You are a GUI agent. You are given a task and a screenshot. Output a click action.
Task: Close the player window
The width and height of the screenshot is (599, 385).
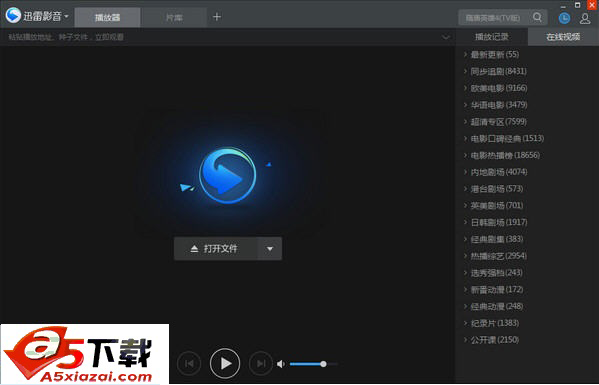[x=592, y=5]
